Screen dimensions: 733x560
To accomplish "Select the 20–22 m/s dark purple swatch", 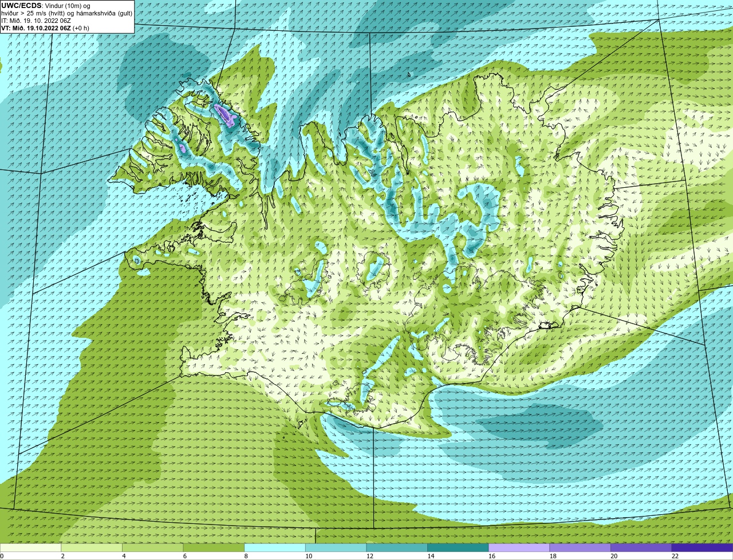I will point(641,547).
